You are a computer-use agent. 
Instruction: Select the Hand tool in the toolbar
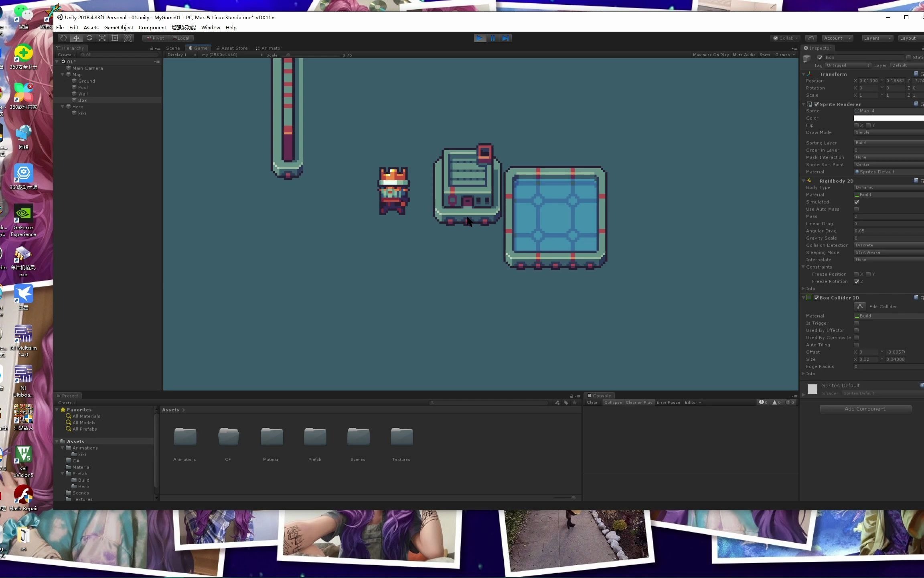click(63, 38)
